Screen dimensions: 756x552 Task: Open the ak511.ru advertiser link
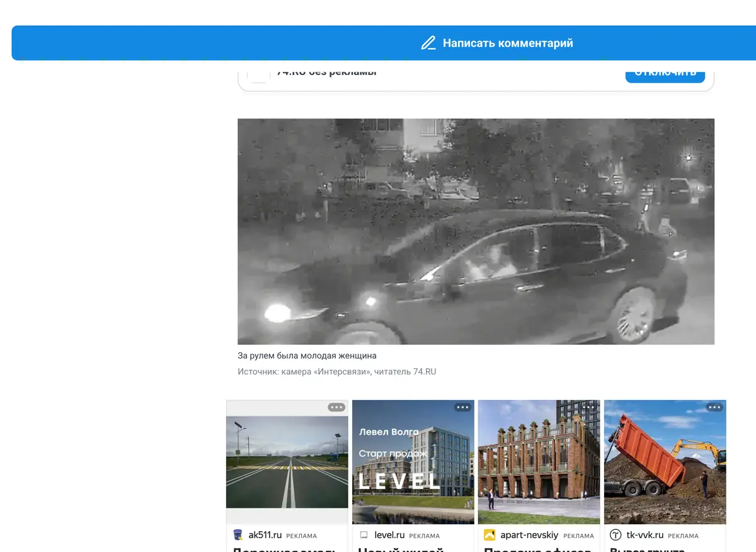tap(265, 535)
